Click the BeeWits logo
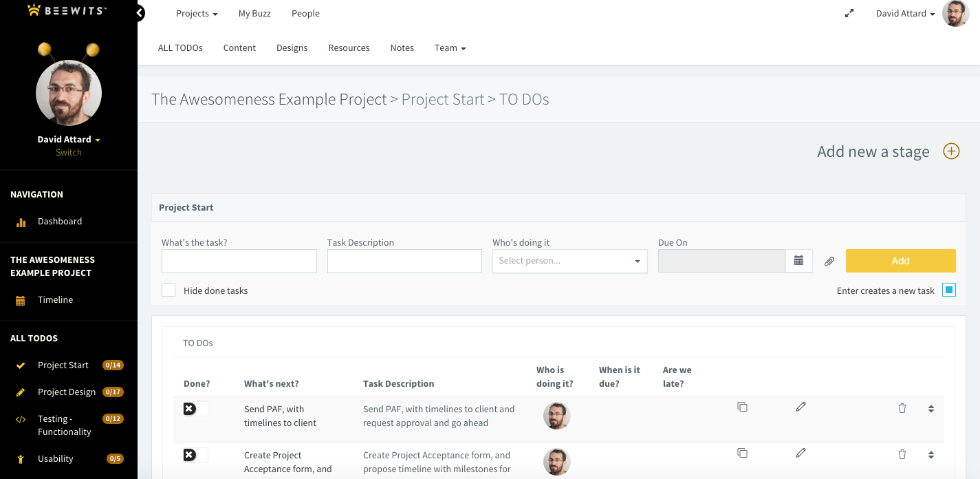This screenshot has height=479, width=980. point(67,10)
